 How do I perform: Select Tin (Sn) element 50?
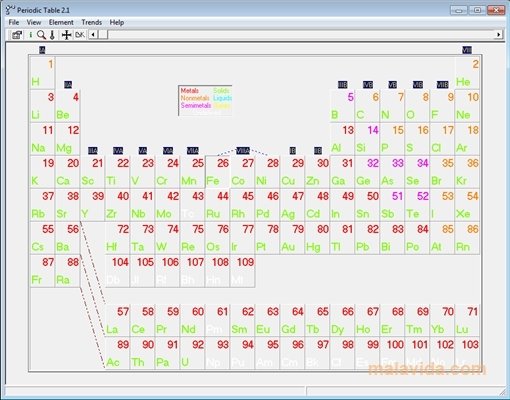tap(367, 205)
